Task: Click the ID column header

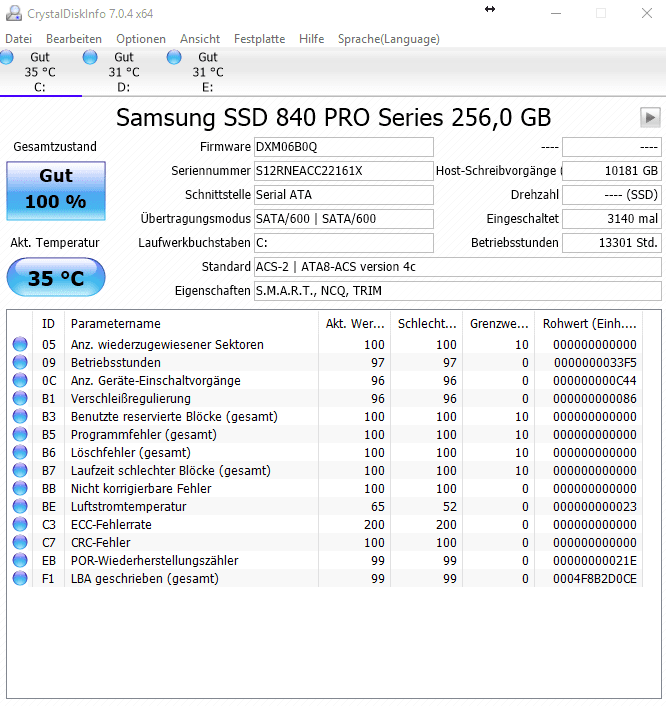Action: point(48,324)
